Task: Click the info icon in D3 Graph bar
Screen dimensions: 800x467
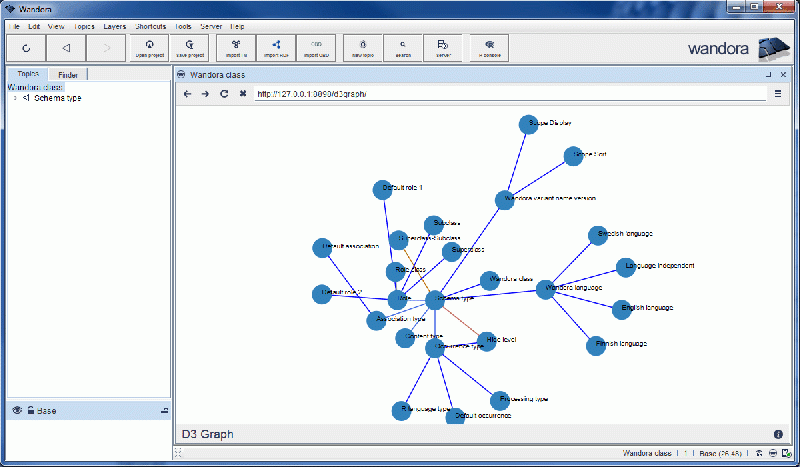Action: pos(778,434)
